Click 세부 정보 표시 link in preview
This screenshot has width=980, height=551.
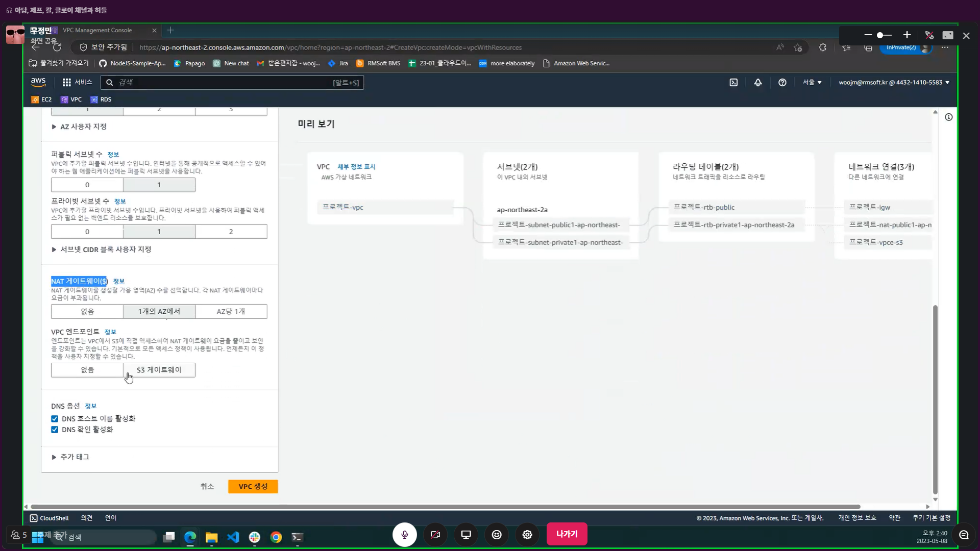click(356, 167)
